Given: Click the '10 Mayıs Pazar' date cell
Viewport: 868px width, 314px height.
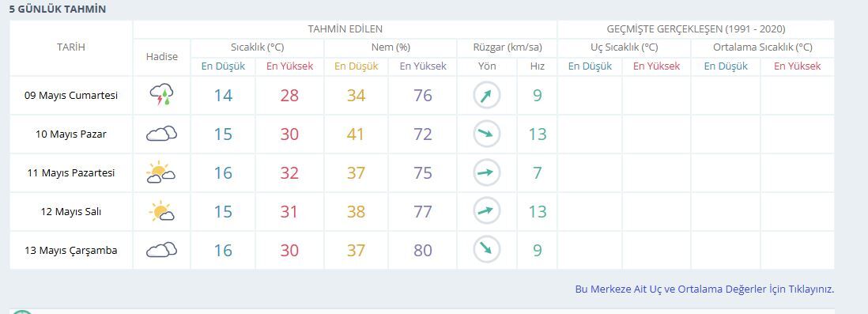Looking at the screenshot, I should (71, 134).
